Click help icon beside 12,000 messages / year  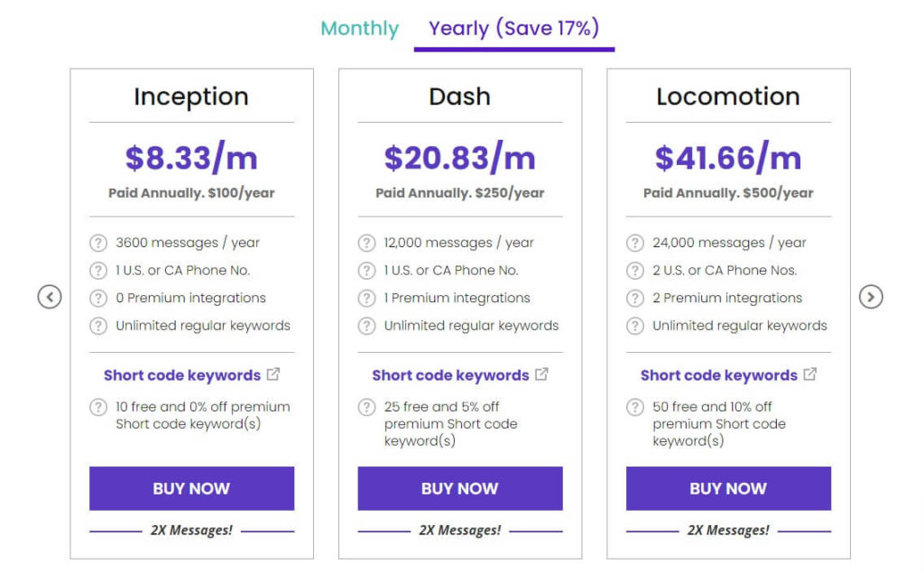pos(366,243)
